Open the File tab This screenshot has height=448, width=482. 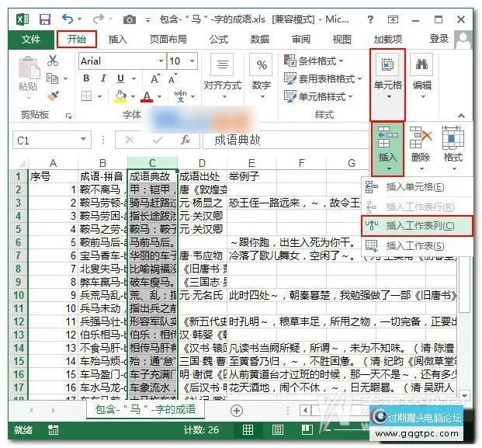(31, 40)
